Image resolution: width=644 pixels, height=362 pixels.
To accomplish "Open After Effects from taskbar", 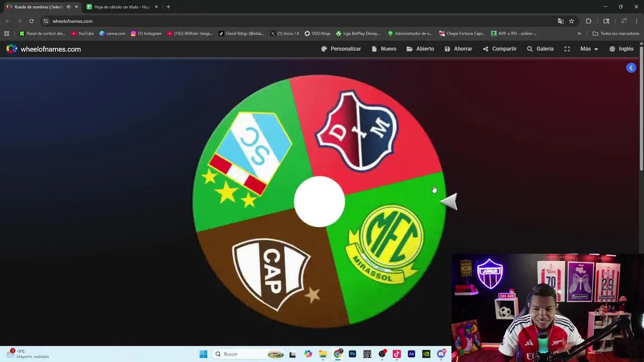I will [x=411, y=354].
